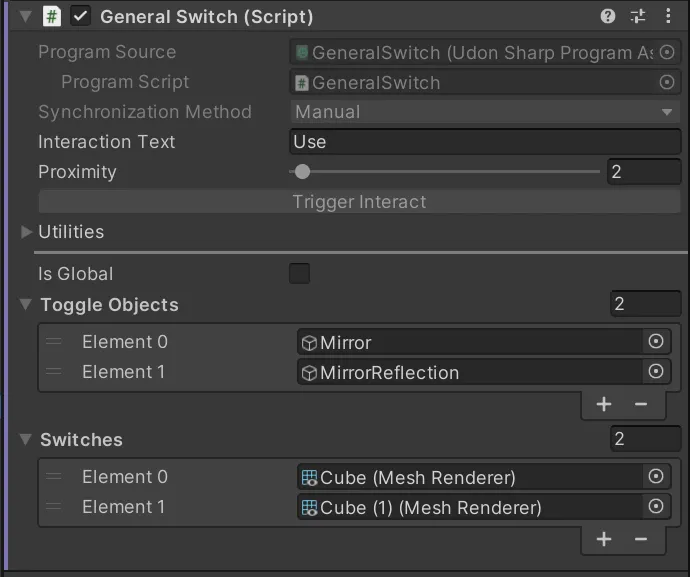Screen dimensions: 690x577
Task: Click the Synchronization Method label
Action: pos(145,112)
